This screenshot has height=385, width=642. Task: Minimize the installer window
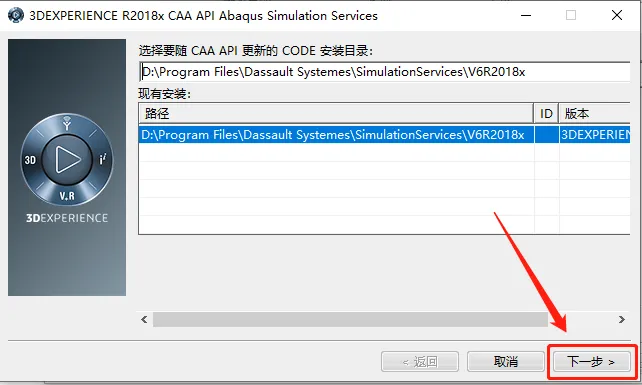click(x=526, y=16)
